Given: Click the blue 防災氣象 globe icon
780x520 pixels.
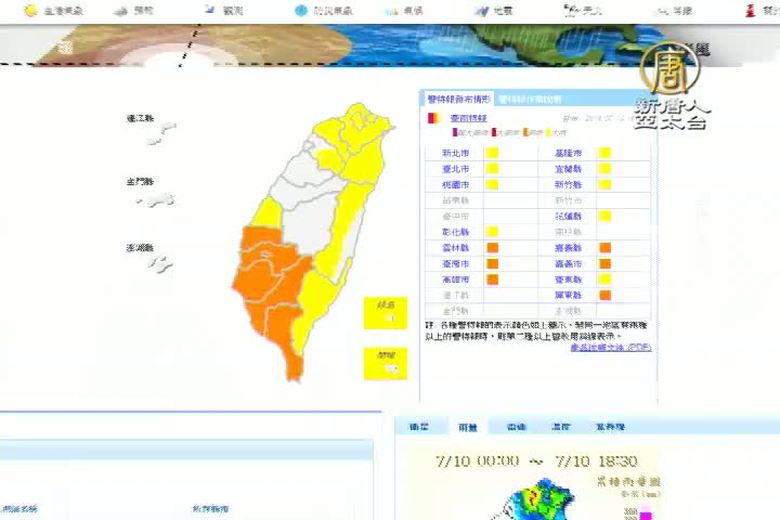Looking at the screenshot, I should click(301, 11).
